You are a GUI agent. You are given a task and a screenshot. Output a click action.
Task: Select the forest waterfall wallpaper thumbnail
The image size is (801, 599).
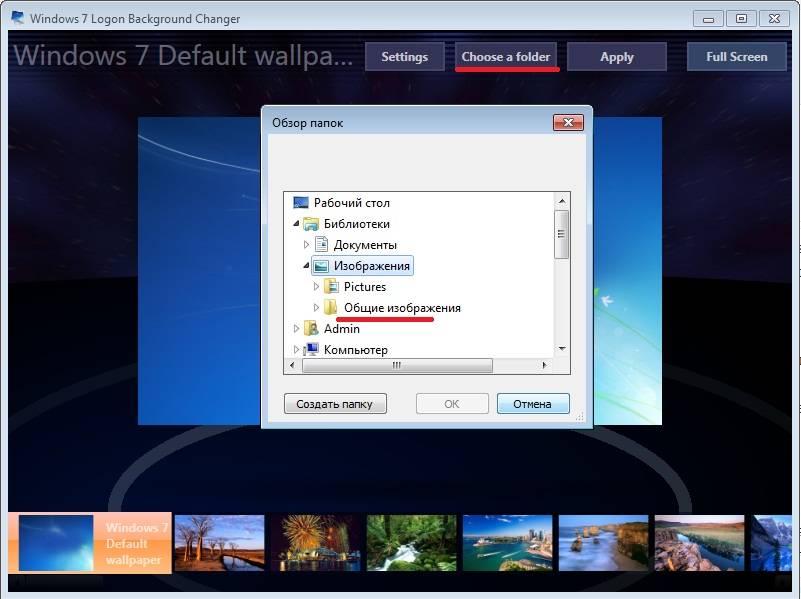[412, 543]
